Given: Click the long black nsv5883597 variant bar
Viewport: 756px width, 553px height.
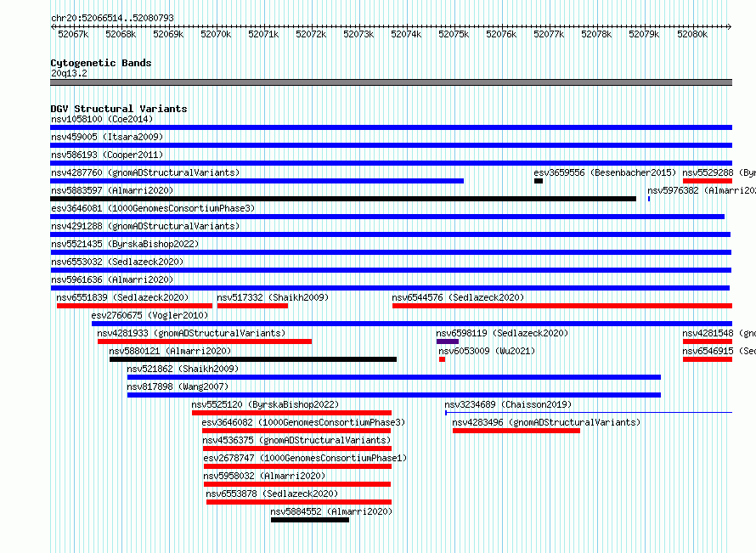Looking at the screenshot, I should point(343,199).
